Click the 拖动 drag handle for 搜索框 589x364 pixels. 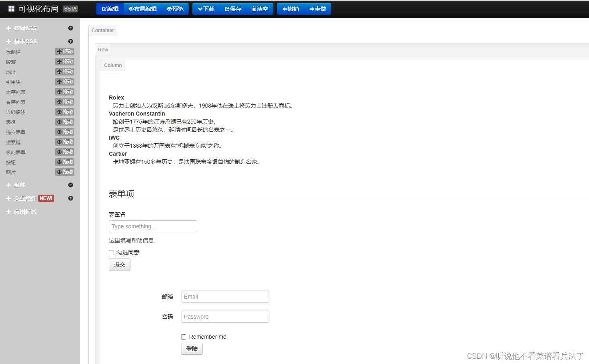pos(65,142)
